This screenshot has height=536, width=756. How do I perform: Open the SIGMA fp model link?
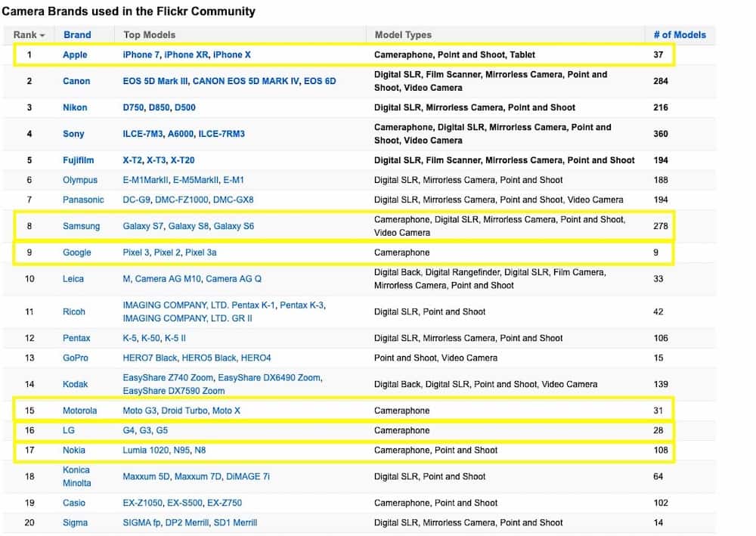point(141,522)
